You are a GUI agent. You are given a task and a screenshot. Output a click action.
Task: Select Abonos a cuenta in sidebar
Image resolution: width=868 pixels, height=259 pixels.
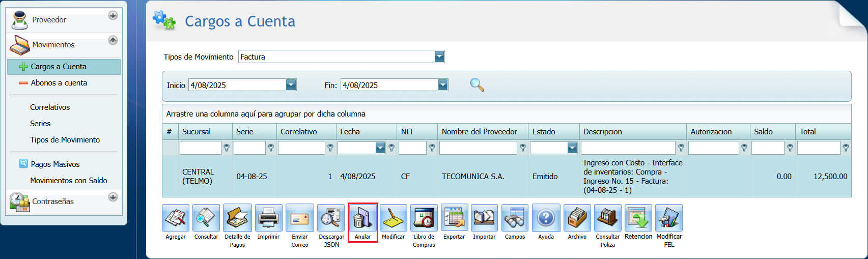[x=59, y=83]
